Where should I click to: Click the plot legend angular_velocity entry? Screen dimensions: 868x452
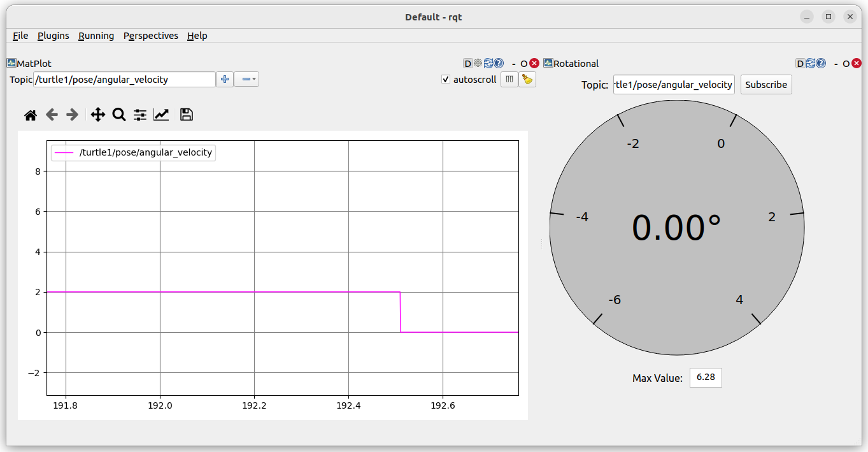133,152
